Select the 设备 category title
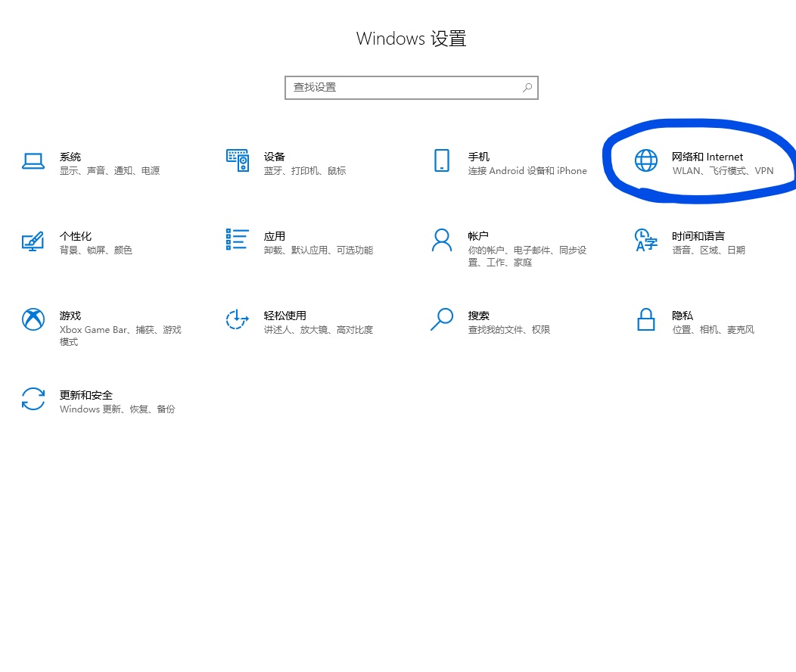The height and width of the screenshot is (672, 796). [x=274, y=157]
